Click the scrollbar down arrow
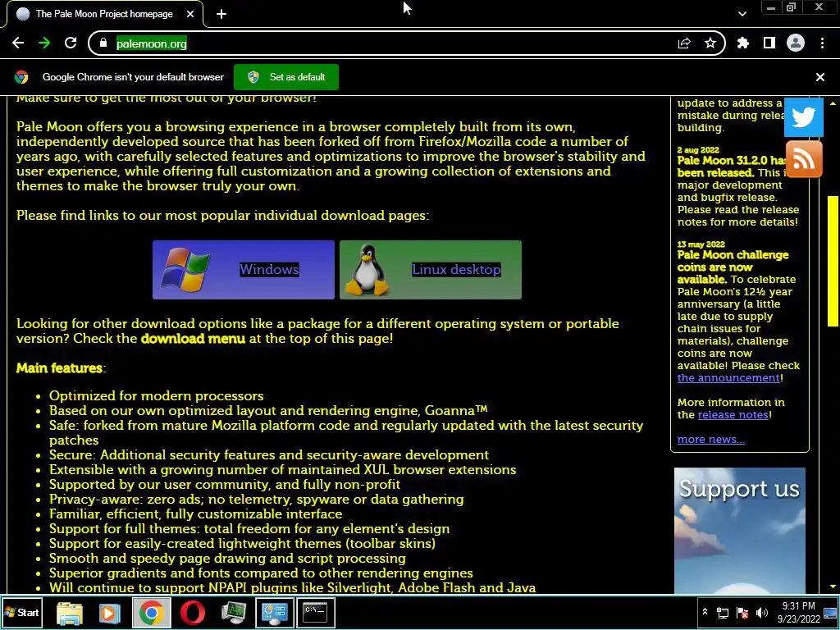The height and width of the screenshot is (630, 840). [x=833, y=587]
